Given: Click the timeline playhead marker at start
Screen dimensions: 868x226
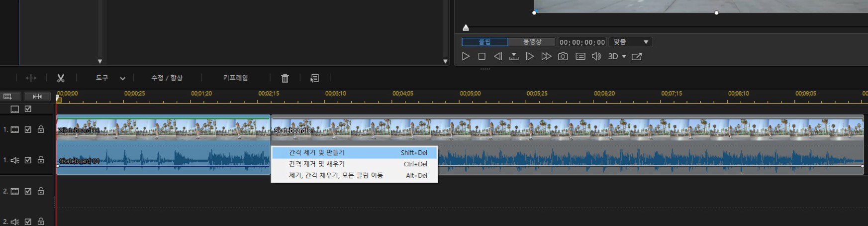Looking at the screenshot, I should (59, 99).
